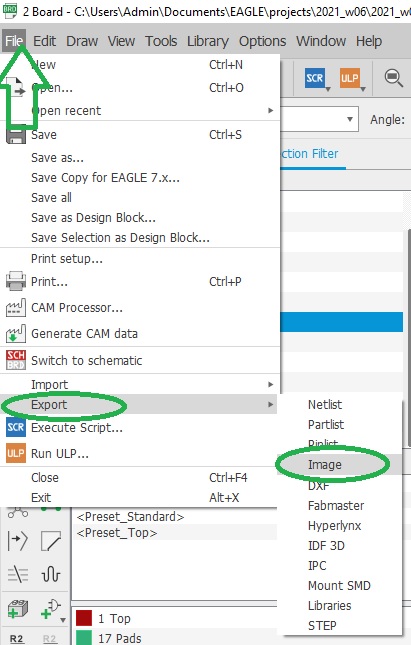Click the zoom magnifier toolbar icon
Image resolution: width=411 pixels, height=645 pixels.
tap(393, 78)
